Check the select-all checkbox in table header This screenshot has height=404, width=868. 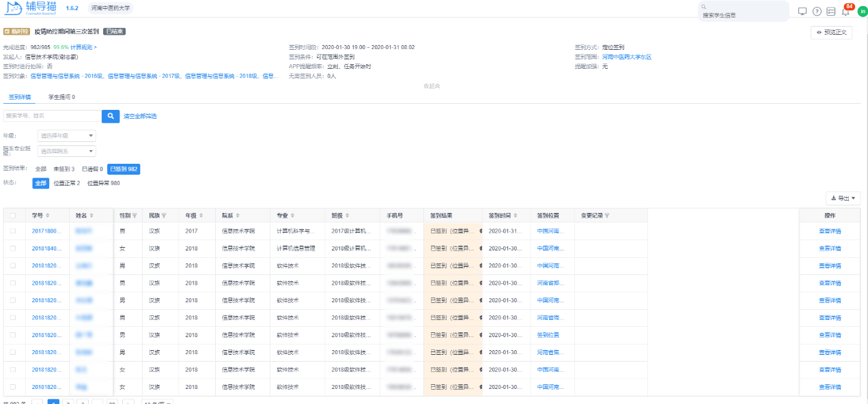tap(13, 216)
